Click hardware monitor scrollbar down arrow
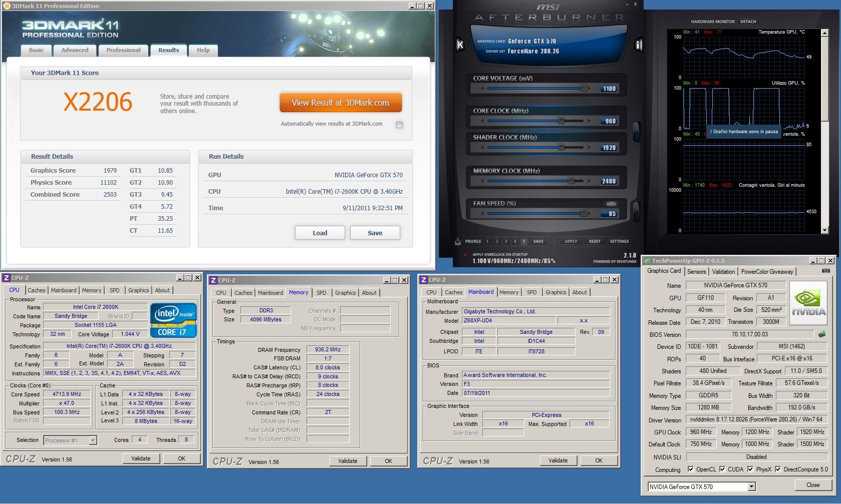 click(824, 230)
